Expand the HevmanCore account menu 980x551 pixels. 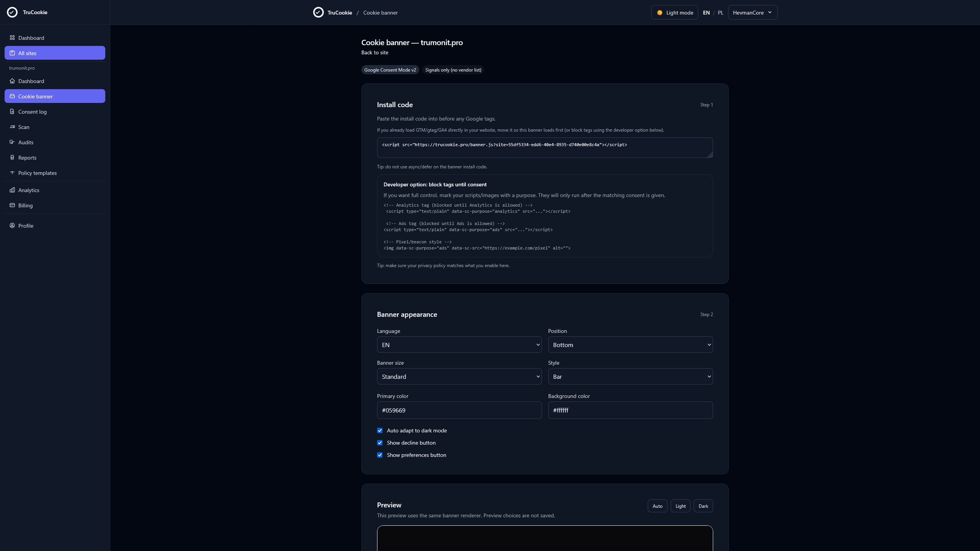click(752, 12)
